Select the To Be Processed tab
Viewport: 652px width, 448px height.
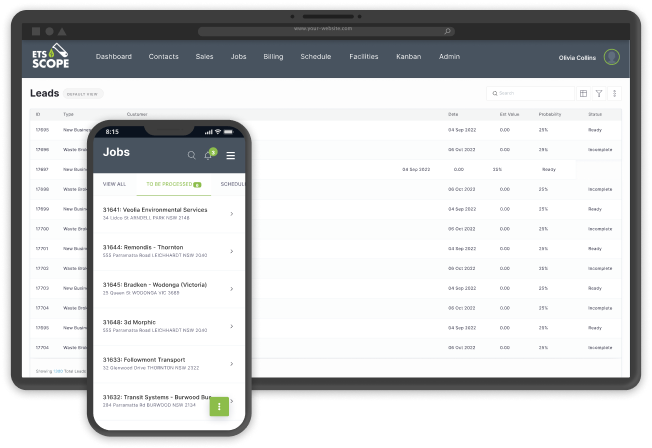(173, 184)
